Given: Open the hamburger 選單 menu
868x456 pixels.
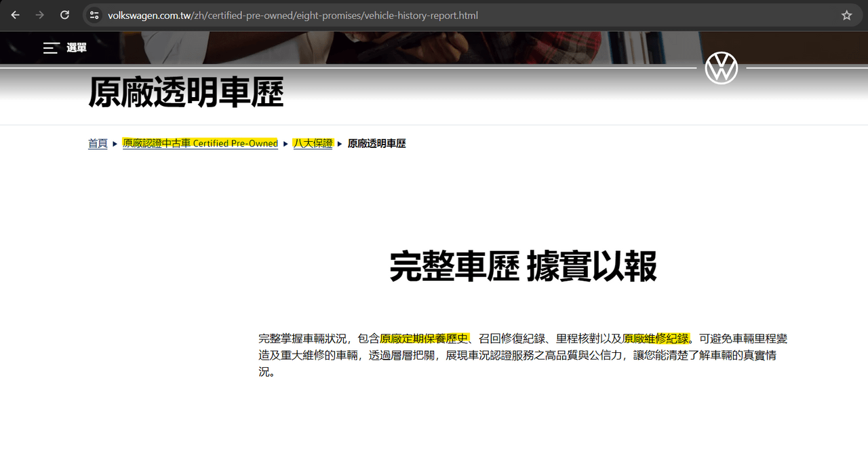Looking at the screenshot, I should (x=65, y=47).
